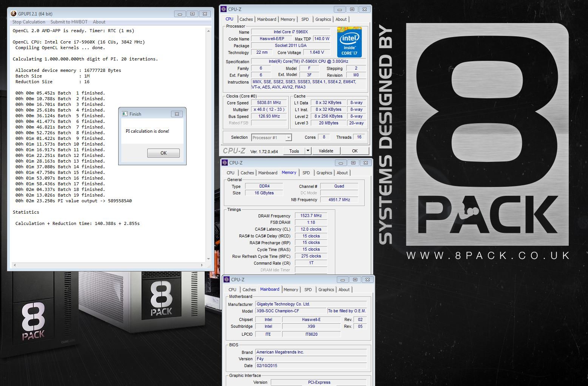Click the up arrow of GPUPI's vertical scrollbar
The image size is (588, 386).
208,31
